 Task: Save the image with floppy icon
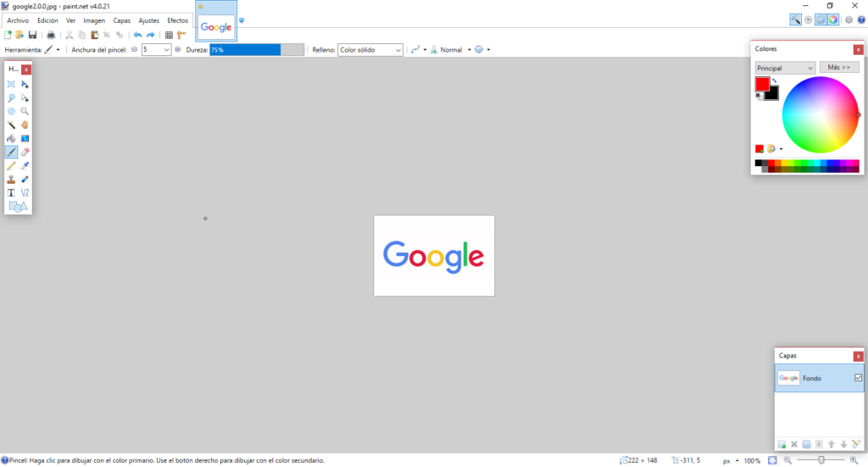(x=33, y=35)
